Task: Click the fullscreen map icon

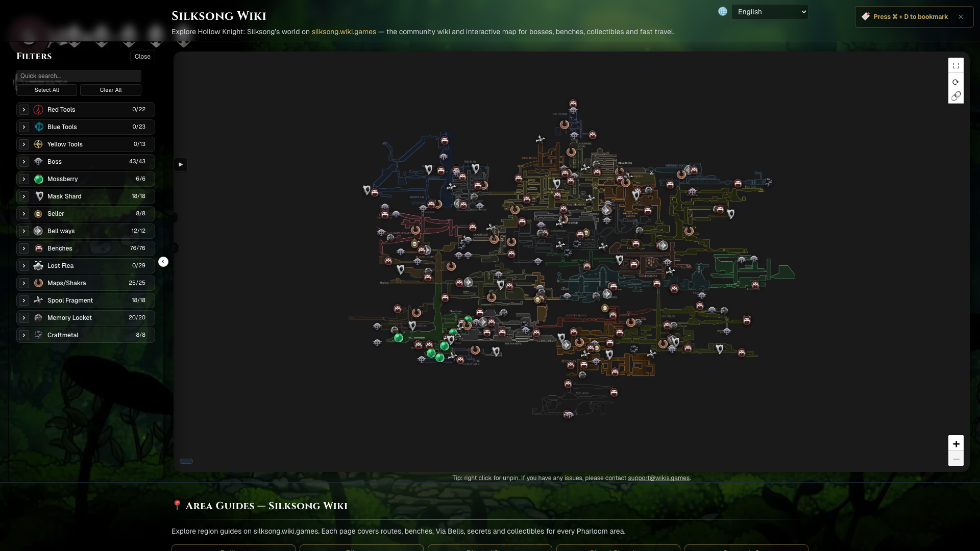Action: pyautogui.click(x=955, y=65)
